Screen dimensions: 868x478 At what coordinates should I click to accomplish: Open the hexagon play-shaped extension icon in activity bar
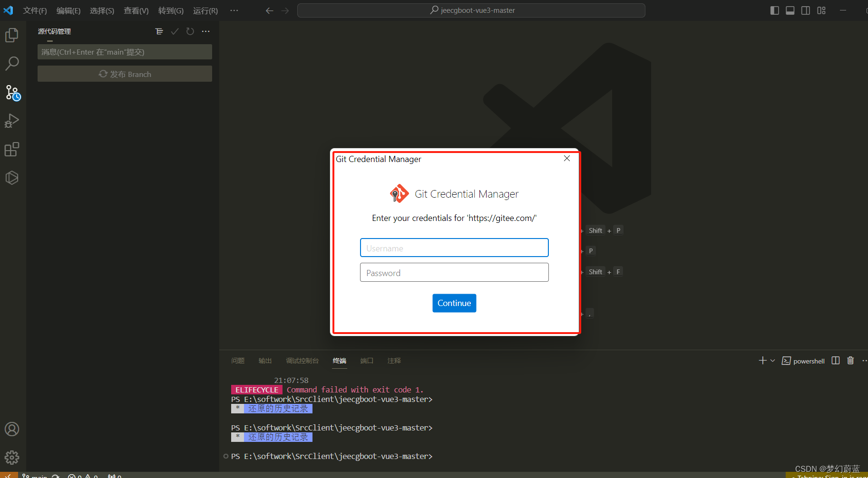click(x=12, y=178)
